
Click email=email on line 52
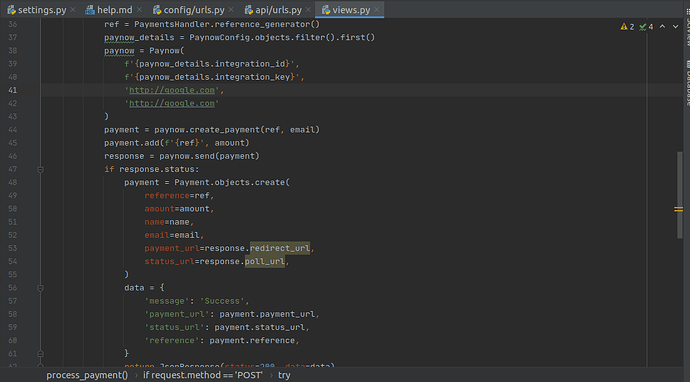pyautogui.click(x=172, y=235)
